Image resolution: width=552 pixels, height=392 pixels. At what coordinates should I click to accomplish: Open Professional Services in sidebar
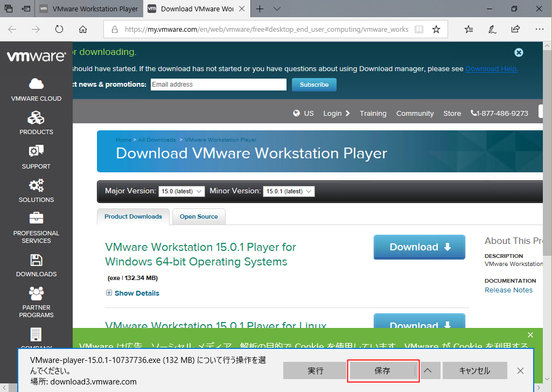[36, 228]
